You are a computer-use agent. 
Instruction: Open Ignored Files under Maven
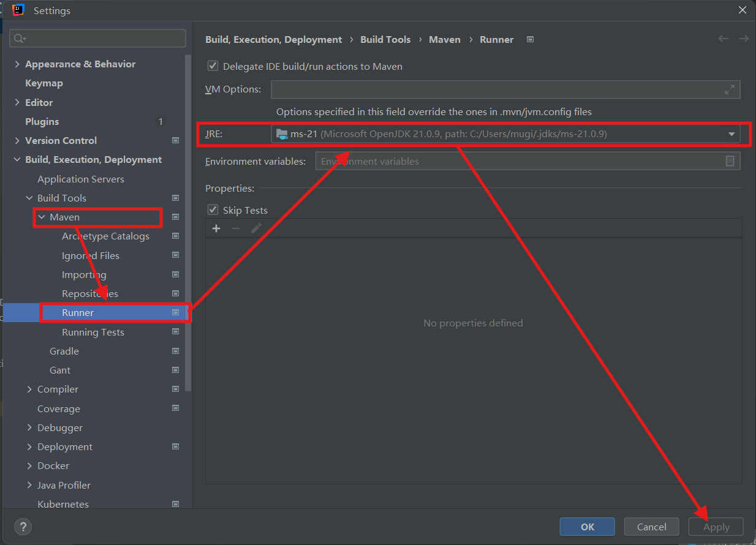91,255
